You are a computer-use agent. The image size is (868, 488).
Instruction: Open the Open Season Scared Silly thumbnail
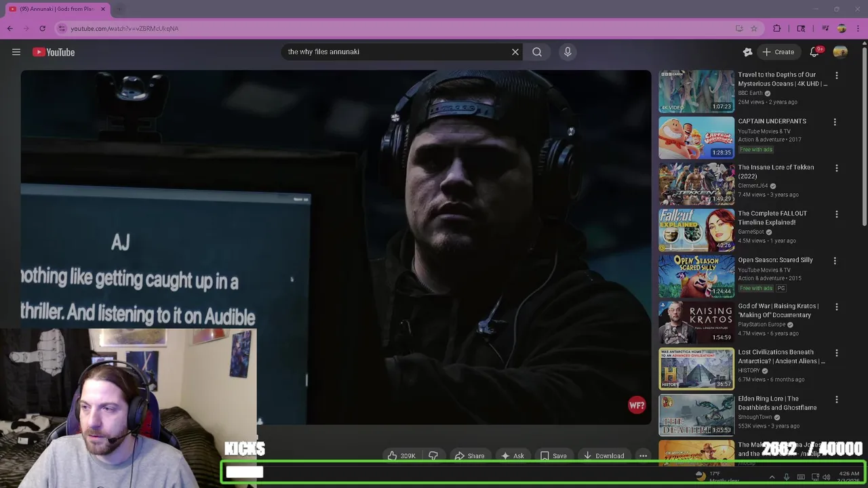click(x=696, y=277)
